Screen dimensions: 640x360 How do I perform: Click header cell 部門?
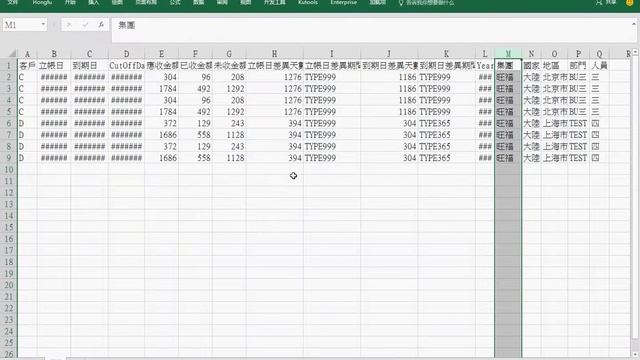pyautogui.click(x=578, y=65)
